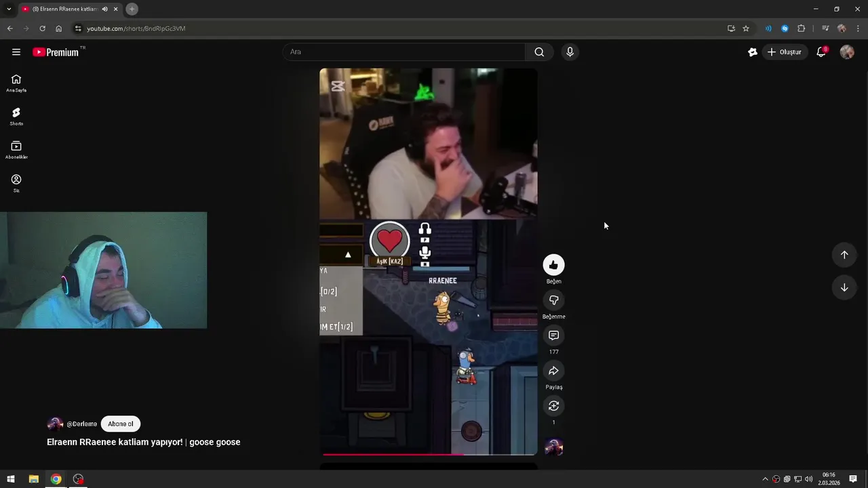Go to the previous short with up arrow
This screenshot has width=868, height=488.
pos(844,255)
